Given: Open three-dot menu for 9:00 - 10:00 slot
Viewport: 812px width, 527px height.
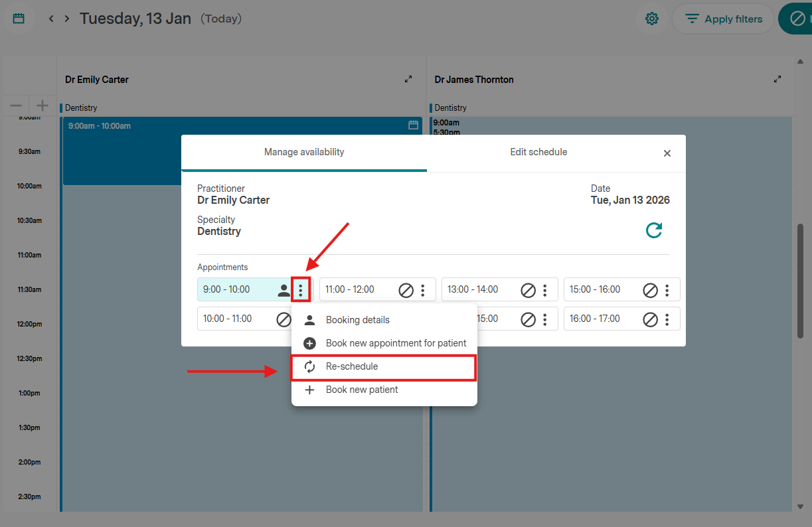Looking at the screenshot, I should (301, 290).
